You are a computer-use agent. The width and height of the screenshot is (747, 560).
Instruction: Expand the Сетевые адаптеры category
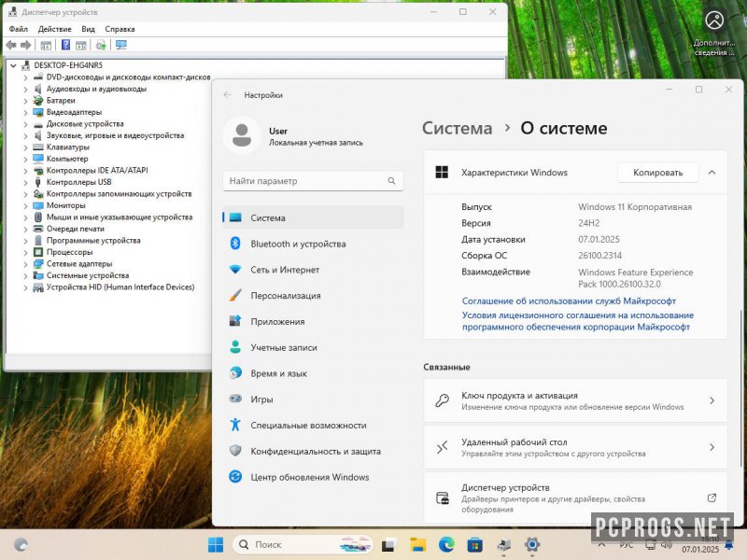click(x=25, y=264)
